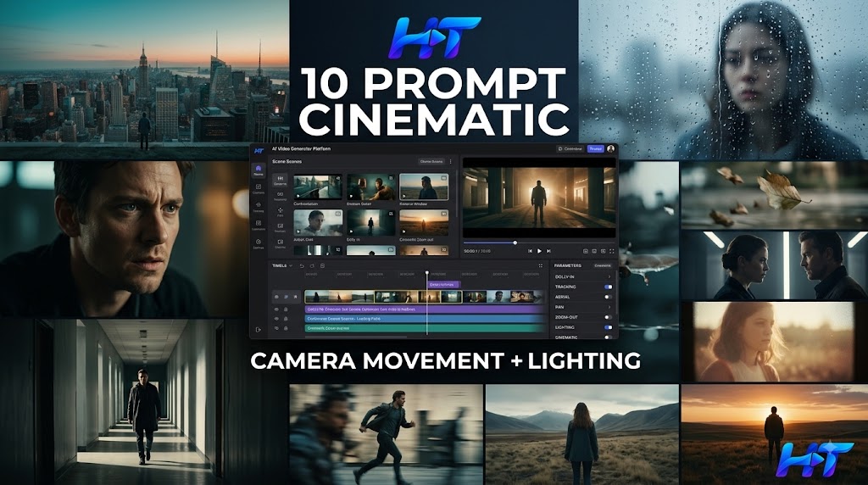Click the captions icon left of fullscreen
868x485 pixels.
click(x=603, y=251)
